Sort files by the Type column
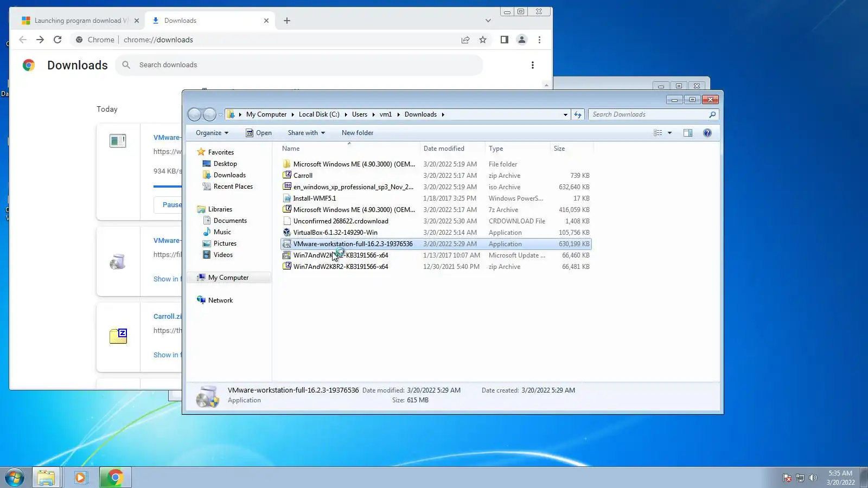This screenshot has width=868, height=488. [x=518, y=149]
